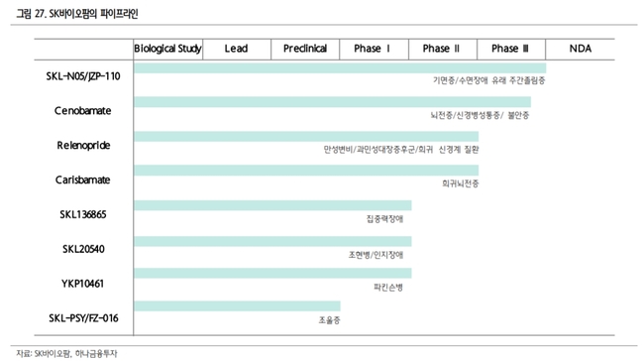Select the Phase II column header
This screenshot has height=361, width=644.
[x=442, y=49]
